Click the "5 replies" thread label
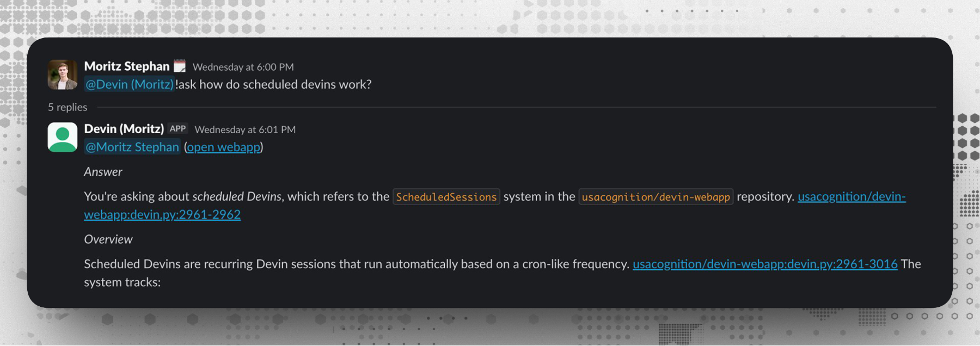The height and width of the screenshot is (346, 980). pos(68,107)
